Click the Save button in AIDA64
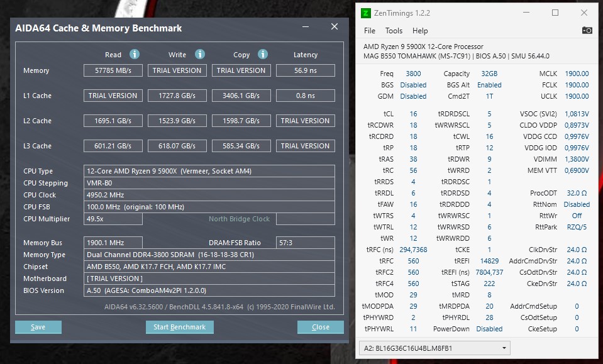Screen dimensions: 603x364 38,327
